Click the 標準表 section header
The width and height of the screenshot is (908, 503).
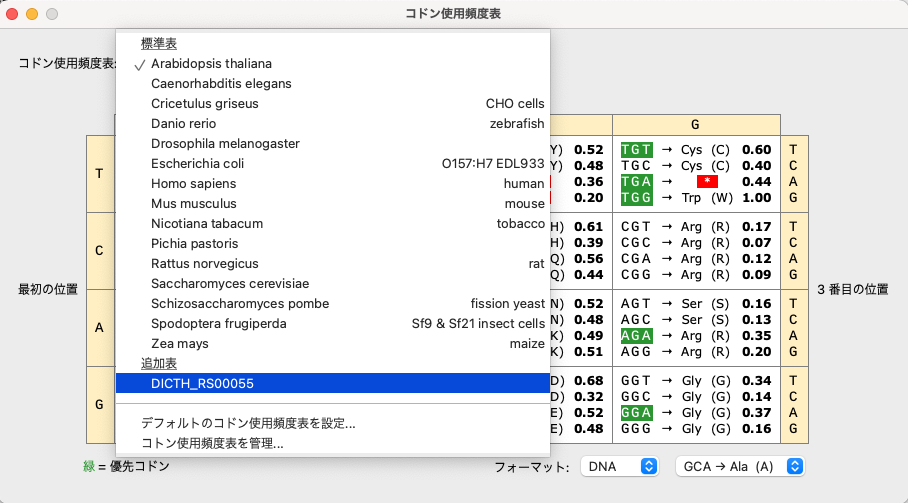pyautogui.click(x=159, y=43)
